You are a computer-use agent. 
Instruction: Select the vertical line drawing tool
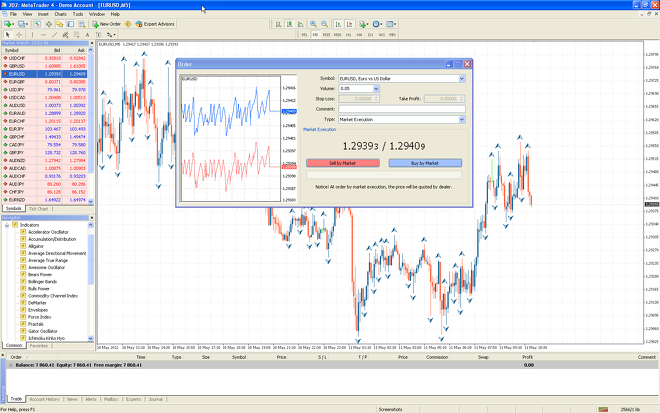point(32,35)
